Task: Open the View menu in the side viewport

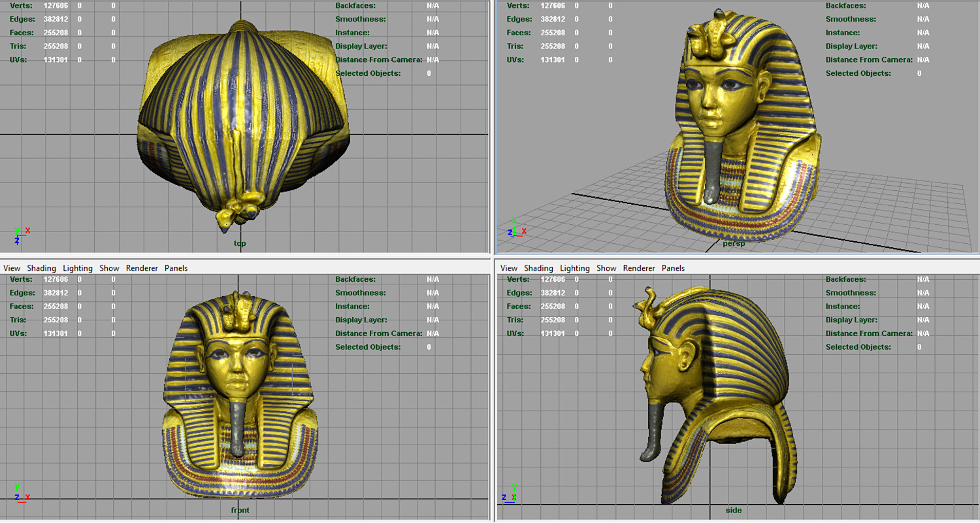Action: [x=509, y=268]
